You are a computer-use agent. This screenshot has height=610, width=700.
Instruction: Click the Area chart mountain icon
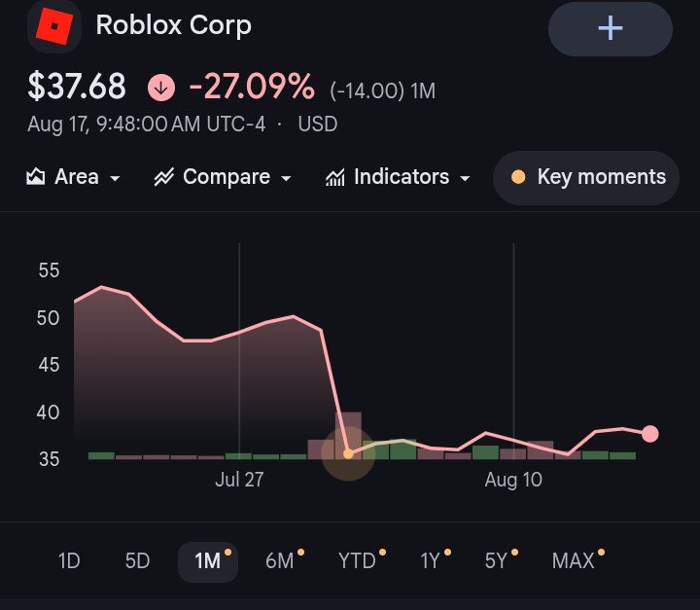point(35,176)
